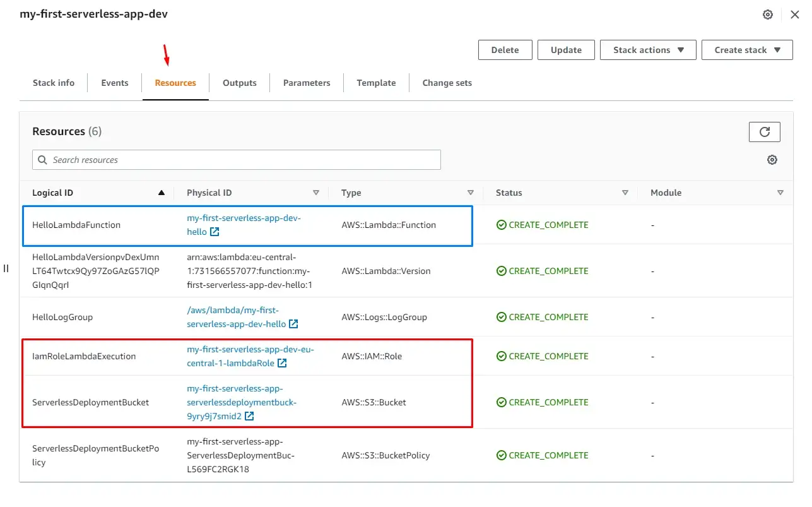The height and width of the screenshot is (507, 812).
Task: Click the side panel drag handle icon
Action: [x=6, y=268]
